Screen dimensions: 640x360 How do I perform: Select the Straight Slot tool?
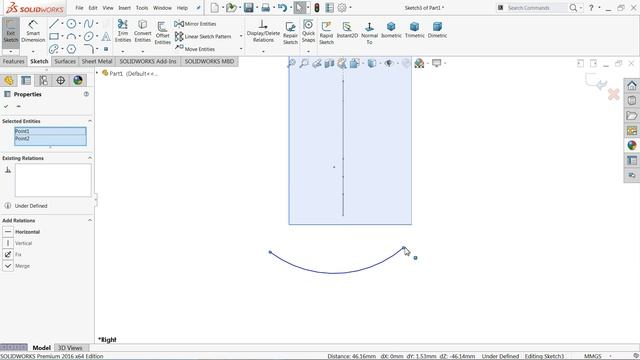coord(53,49)
